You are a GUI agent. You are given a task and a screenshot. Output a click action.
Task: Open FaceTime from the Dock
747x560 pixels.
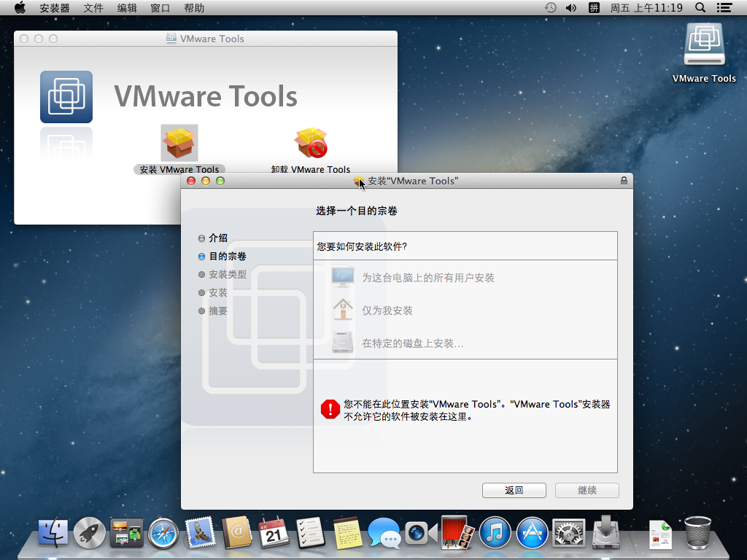click(x=421, y=533)
